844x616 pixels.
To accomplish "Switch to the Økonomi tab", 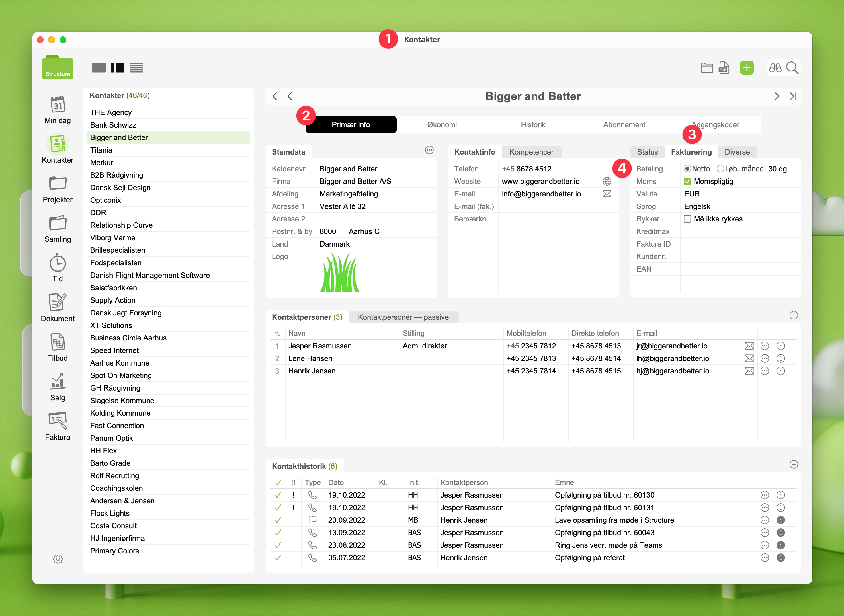I will tap(442, 125).
